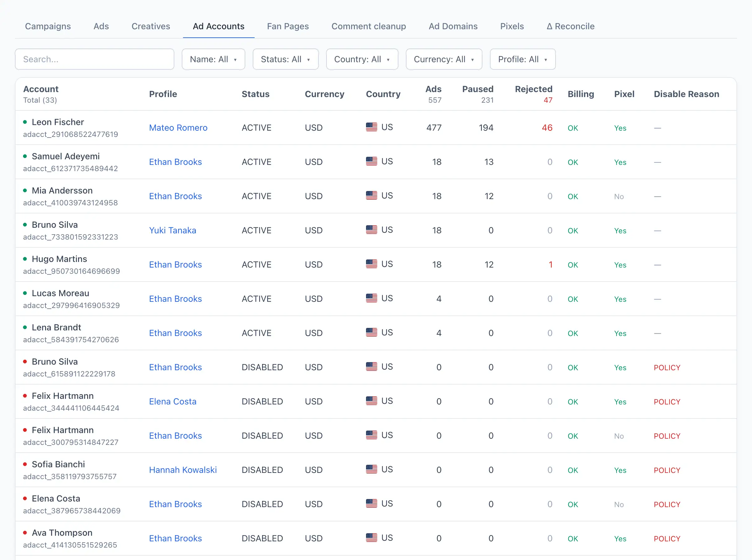Go to the Δ Reconcile tab
Viewport: 752px width, 560px height.
[x=570, y=26]
